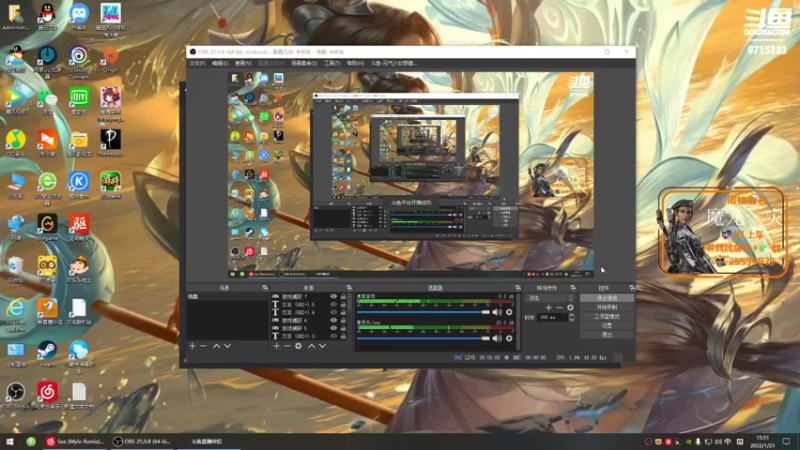The width and height of the screenshot is (800, 450).
Task: Decrease transition duration stepper down arrow
Action: pos(571,319)
